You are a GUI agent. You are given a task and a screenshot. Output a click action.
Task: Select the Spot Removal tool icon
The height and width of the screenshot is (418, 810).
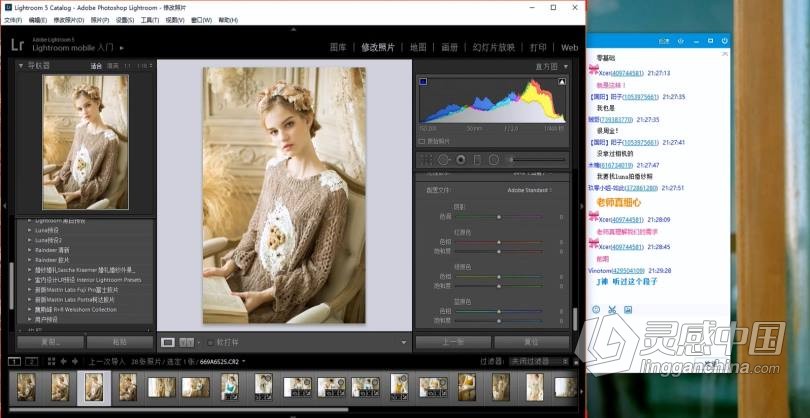[443, 160]
